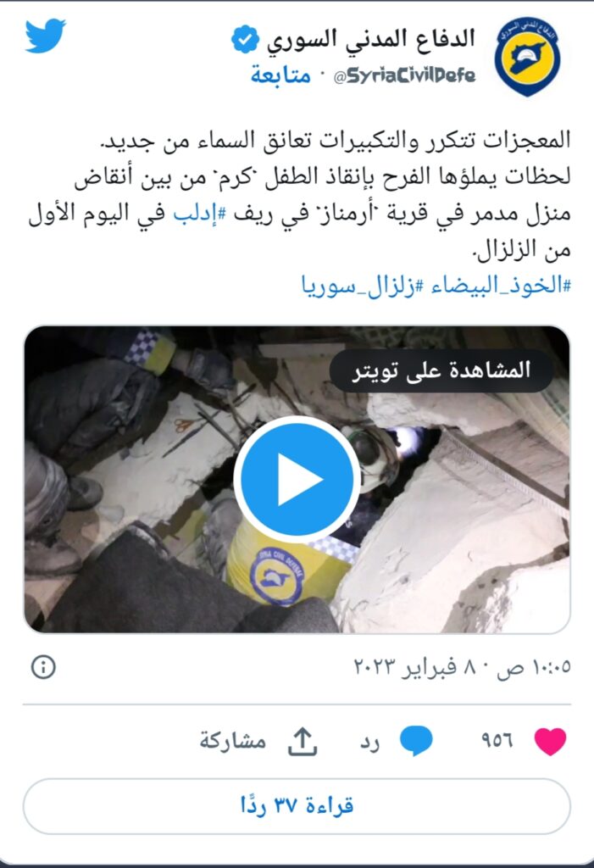Click the reply speech bubble icon
Image resolution: width=594 pixels, height=868 pixels.
click(416, 741)
